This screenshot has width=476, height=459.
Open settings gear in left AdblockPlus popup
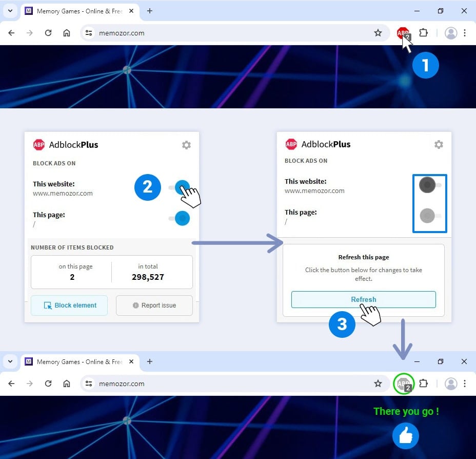186,145
